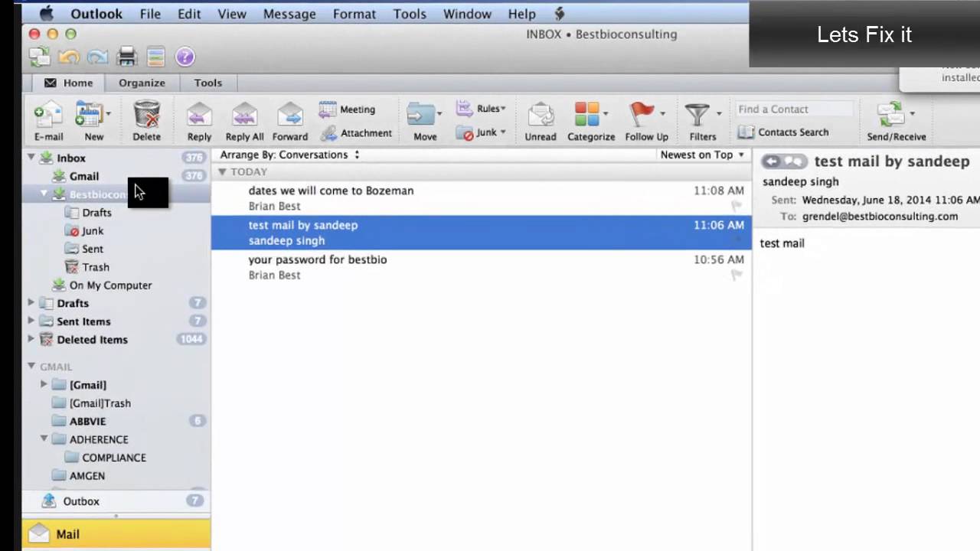980x551 pixels.
Task: Click the Reply All icon
Action: (244, 115)
